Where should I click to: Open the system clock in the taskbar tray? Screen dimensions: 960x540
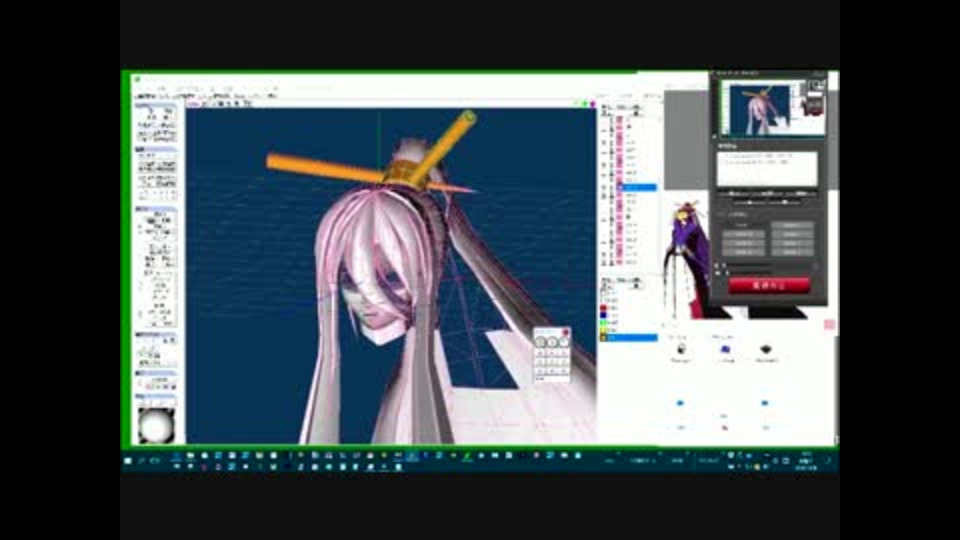pyautogui.click(x=806, y=460)
